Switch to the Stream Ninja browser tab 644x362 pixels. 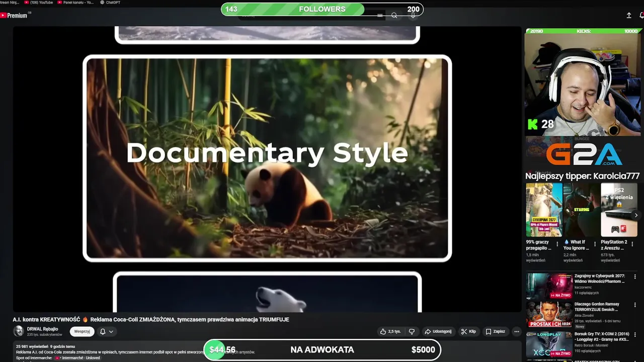tap(10, 3)
